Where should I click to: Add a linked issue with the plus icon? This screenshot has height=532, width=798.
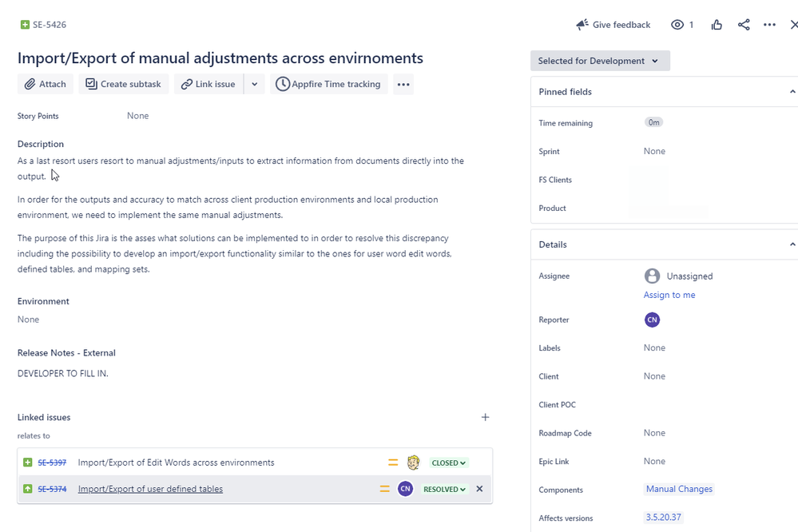point(485,417)
